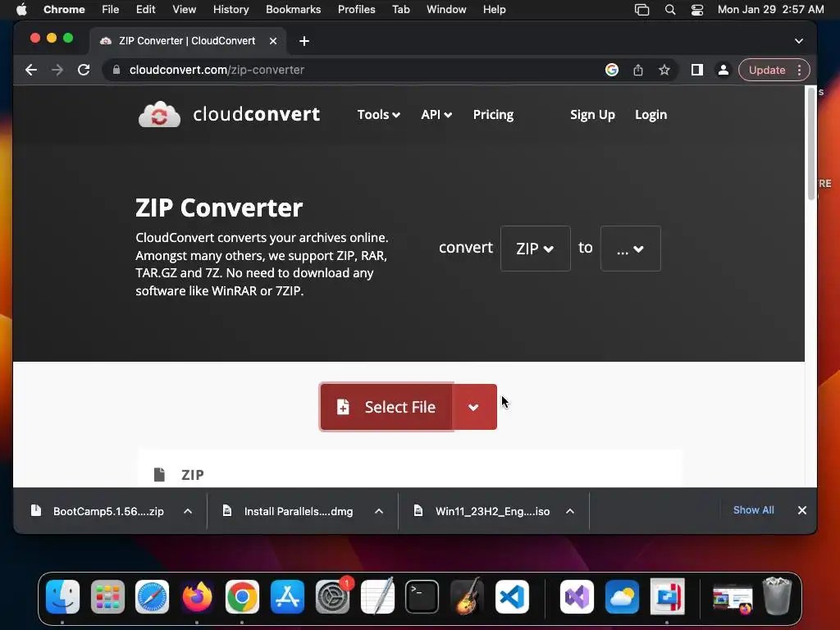Click the page vertical scrollbar
The image size is (840, 630).
click(x=811, y=144)
